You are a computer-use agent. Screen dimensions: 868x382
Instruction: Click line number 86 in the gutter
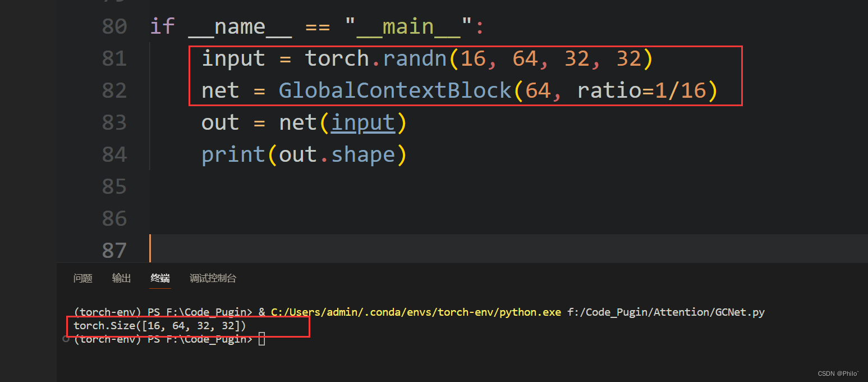(114, 219)
